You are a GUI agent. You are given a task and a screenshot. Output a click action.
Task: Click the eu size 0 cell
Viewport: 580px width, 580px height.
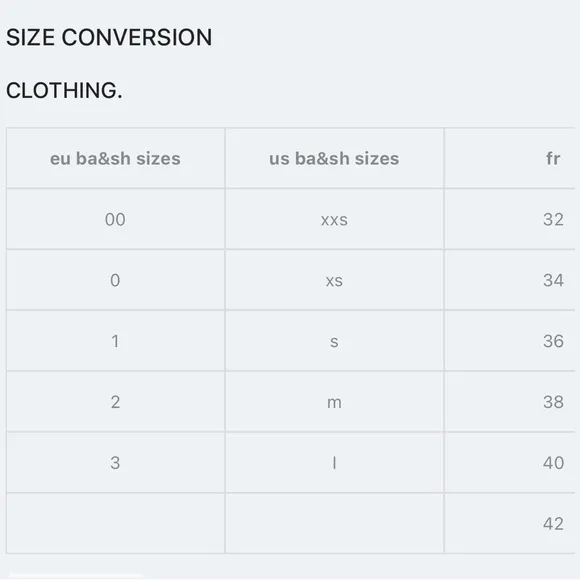coord(115,280)
